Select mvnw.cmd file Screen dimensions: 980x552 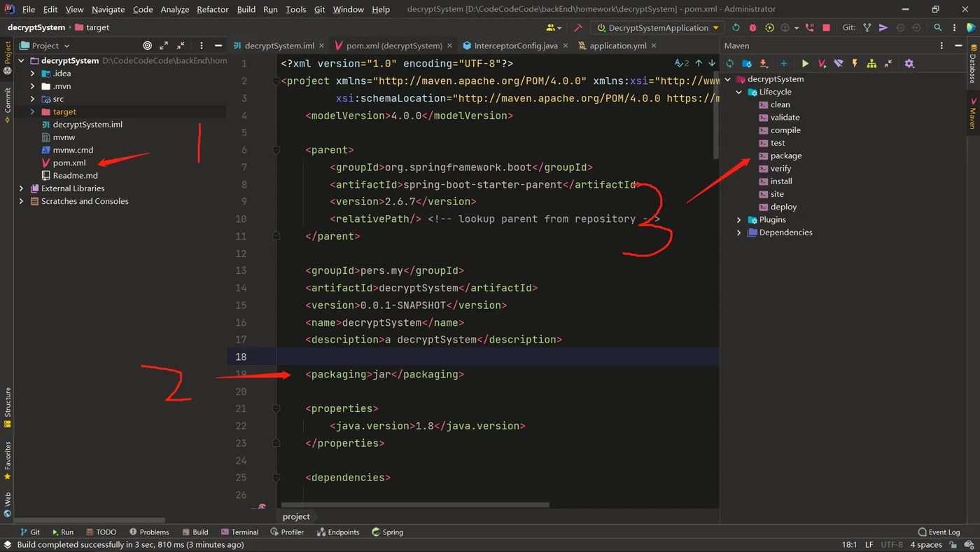73,150
